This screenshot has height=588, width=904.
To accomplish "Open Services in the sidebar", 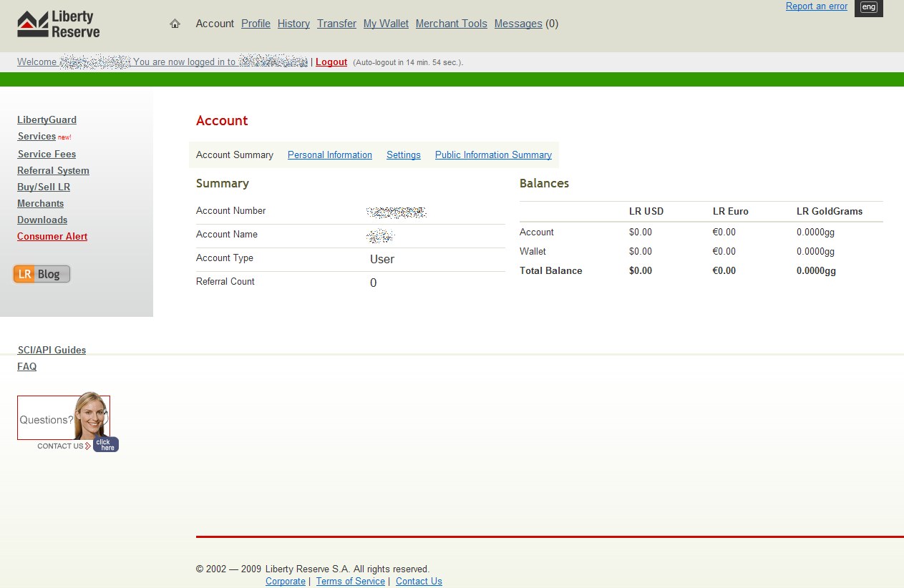I will pos(37,137).
